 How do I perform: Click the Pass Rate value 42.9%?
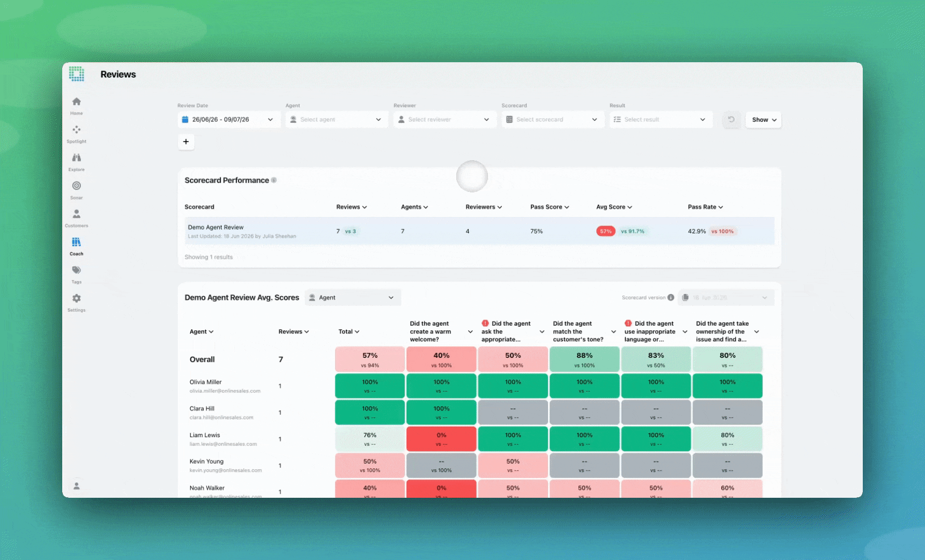coord(696,231)
